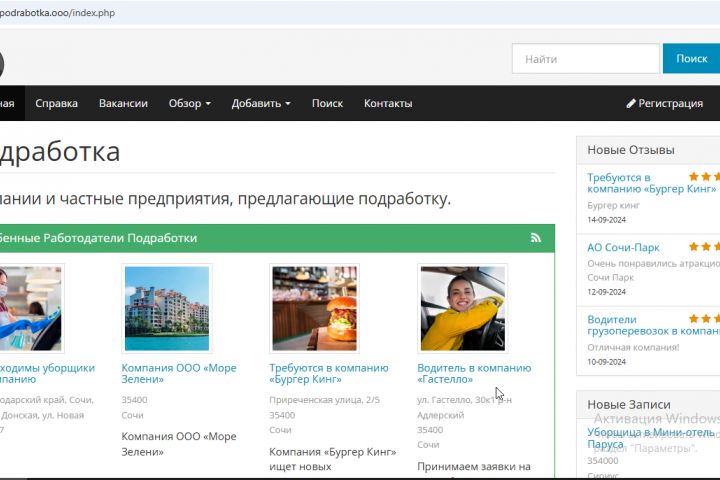Screen dimensions: 720x480
Task: Click the Адлерский district text
Action: click(x=440, y=415)
